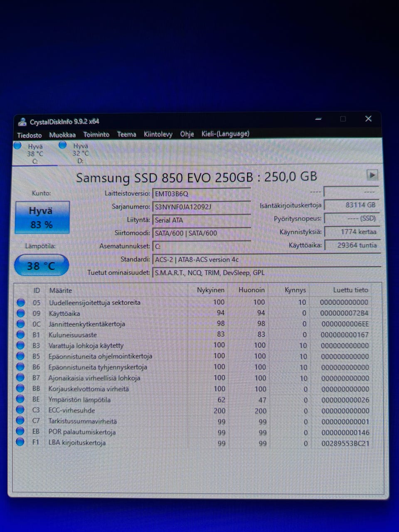Click the Kynnys column header
Screen dimensions: 399x532
pyautogui.click(x=296, y=290)
